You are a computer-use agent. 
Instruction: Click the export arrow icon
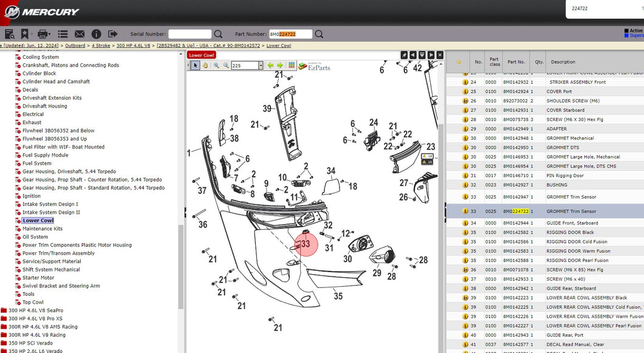click(112, 33)
